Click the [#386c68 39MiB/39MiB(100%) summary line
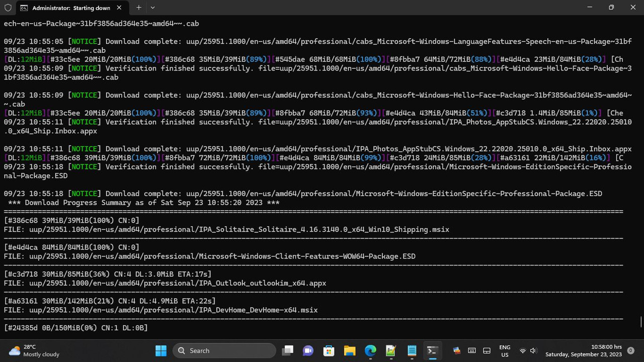Screen dimensions: 644x362 point(71,220)
